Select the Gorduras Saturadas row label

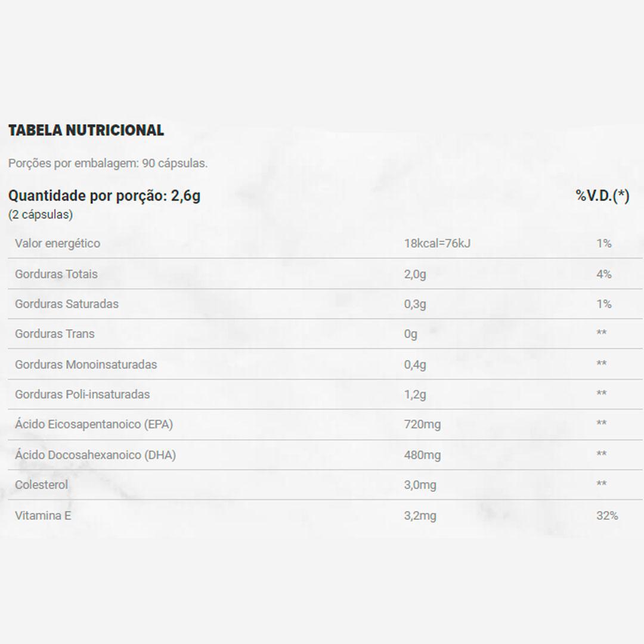(67, 304)
